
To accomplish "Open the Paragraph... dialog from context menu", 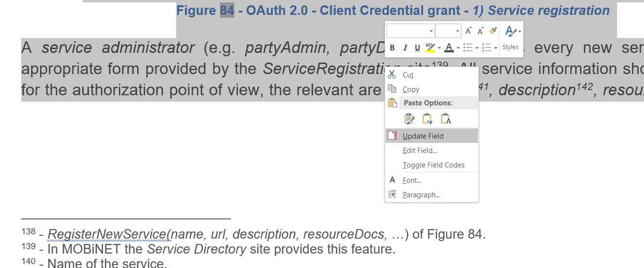I will coord(421,195).
